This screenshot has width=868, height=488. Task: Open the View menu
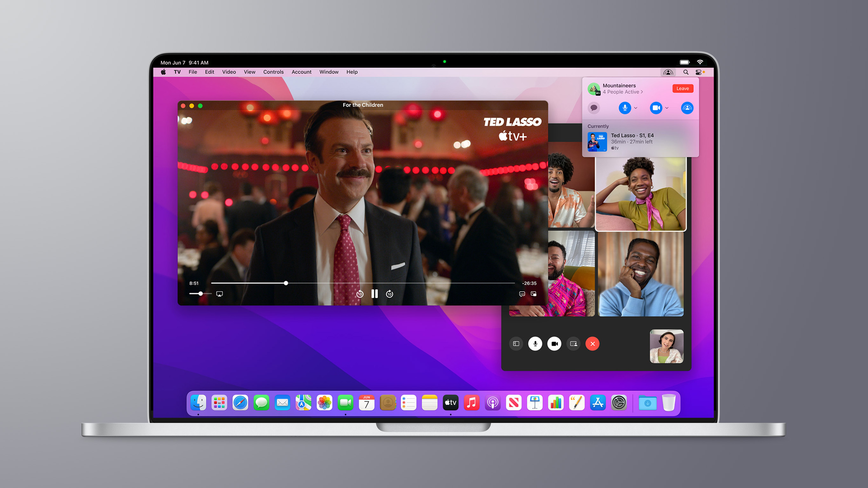[250, 72]
